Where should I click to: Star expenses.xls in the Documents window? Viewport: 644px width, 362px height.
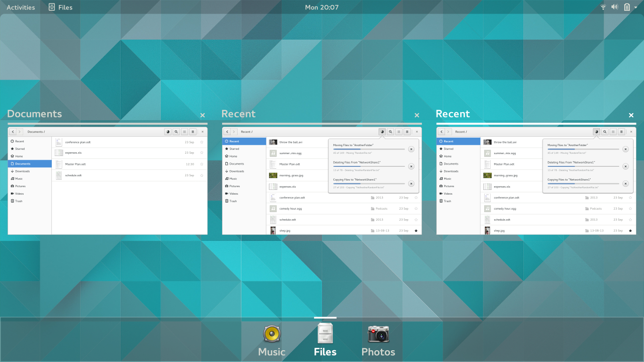tap(202, 153)
